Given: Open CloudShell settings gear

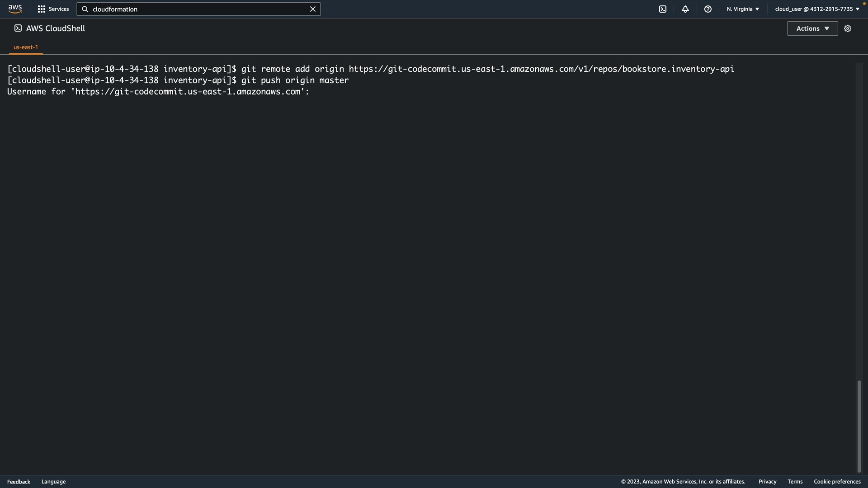Looking at the screenshot, I should pos(848,28).
